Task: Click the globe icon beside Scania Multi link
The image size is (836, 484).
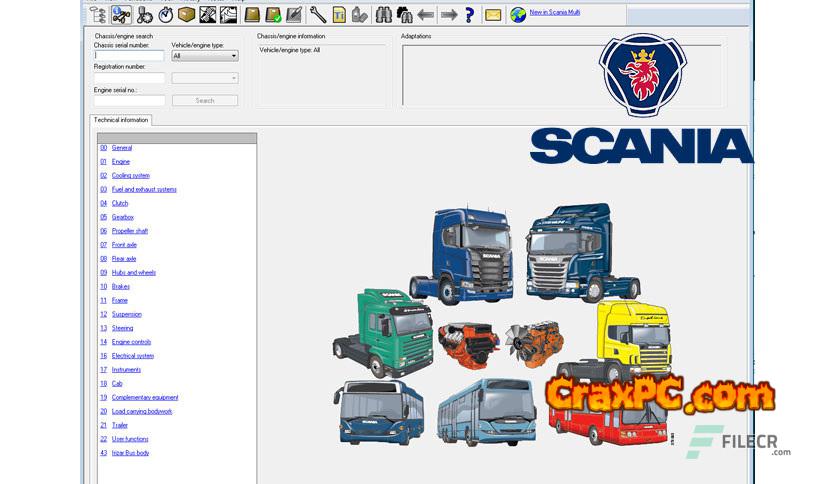Action: tap(518, 14)
